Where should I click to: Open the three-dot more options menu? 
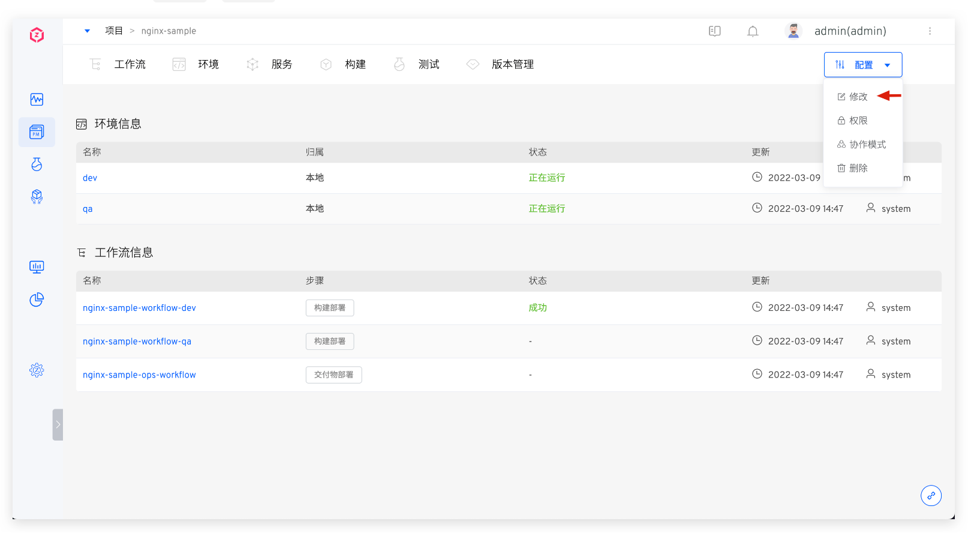click(930, 31)
